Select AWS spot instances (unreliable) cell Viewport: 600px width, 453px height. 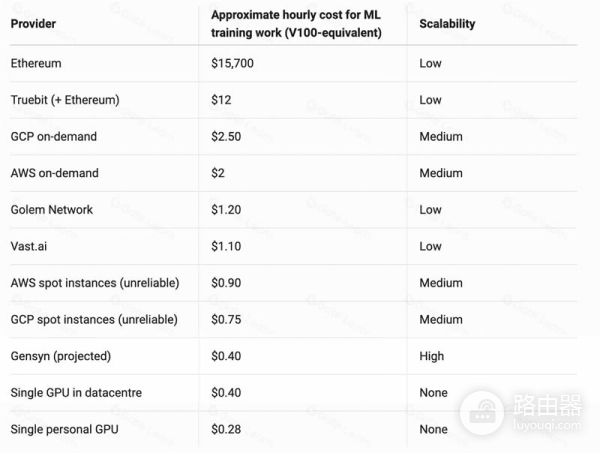pyautogui.click(x=94, y=283)
